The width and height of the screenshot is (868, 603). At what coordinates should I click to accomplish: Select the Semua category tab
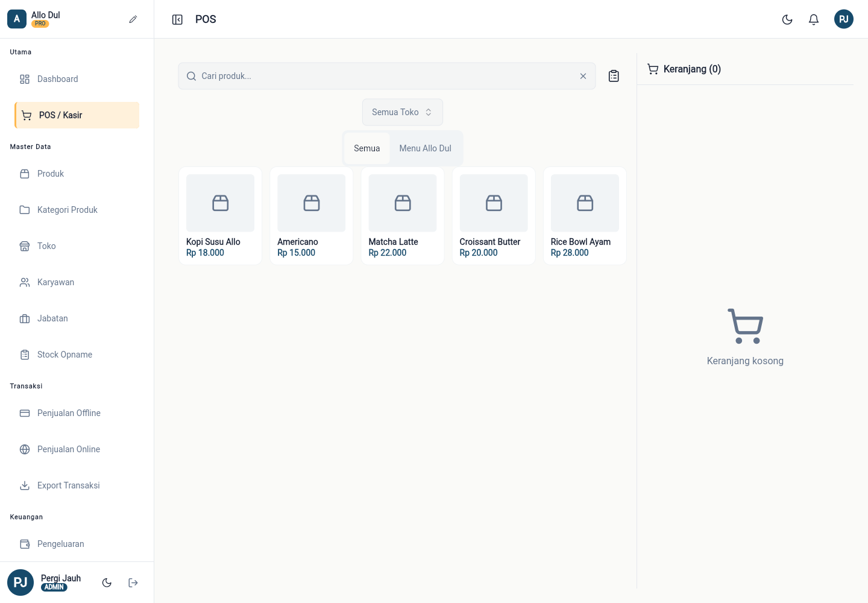(367, 148)
